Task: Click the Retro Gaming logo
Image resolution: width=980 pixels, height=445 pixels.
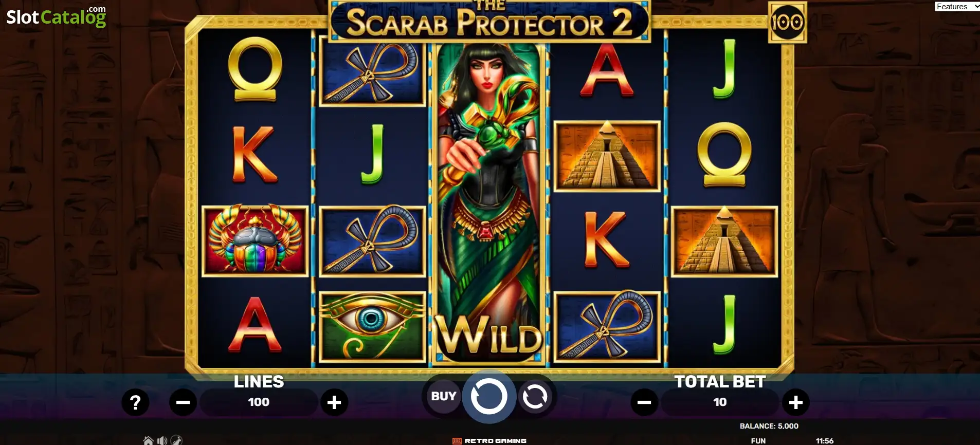Action: (489, 441)
